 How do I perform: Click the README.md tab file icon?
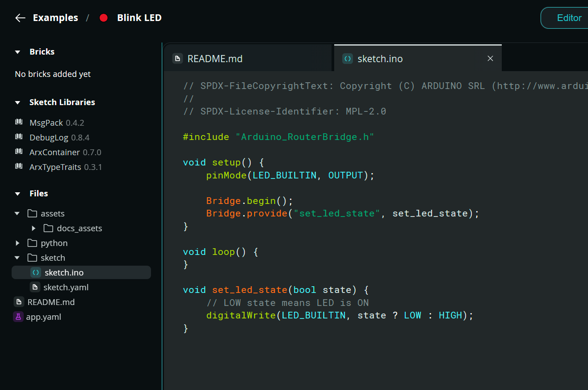(x=178, y=59)
